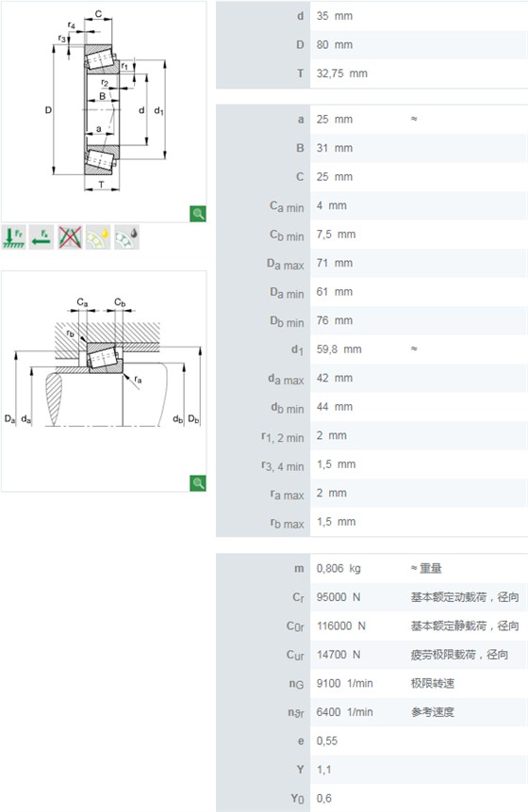Click the ra max label
Screen dimensions: 528x812
point(287,495)
